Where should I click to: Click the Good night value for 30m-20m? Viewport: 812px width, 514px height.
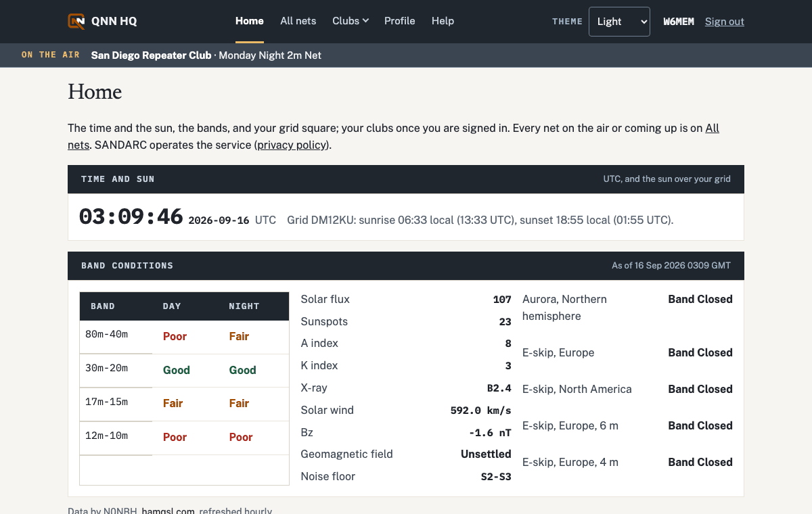[x=242, y=370]
